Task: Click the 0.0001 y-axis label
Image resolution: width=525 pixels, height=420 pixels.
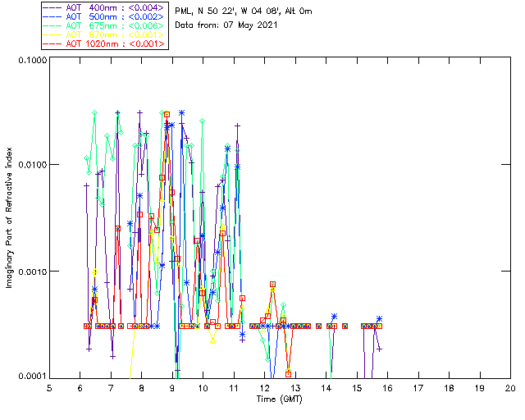Action: pyautogui.click(x=32, y=377)
